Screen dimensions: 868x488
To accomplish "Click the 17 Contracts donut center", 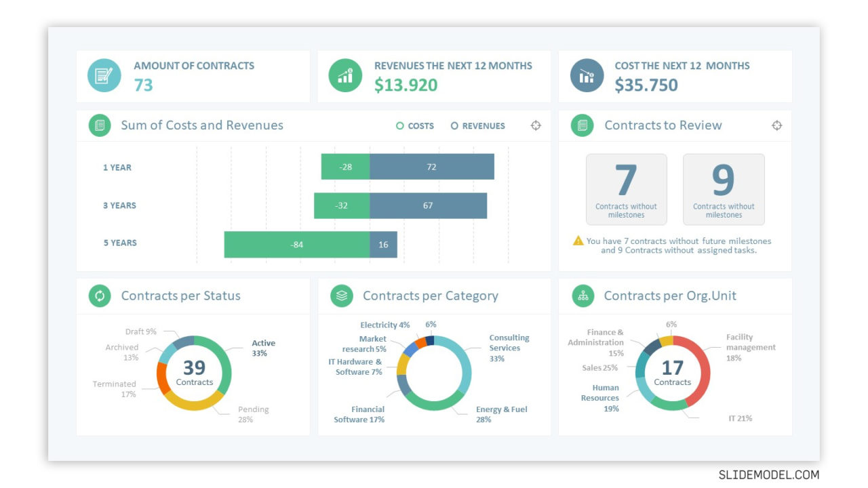I will pos(673,372).
